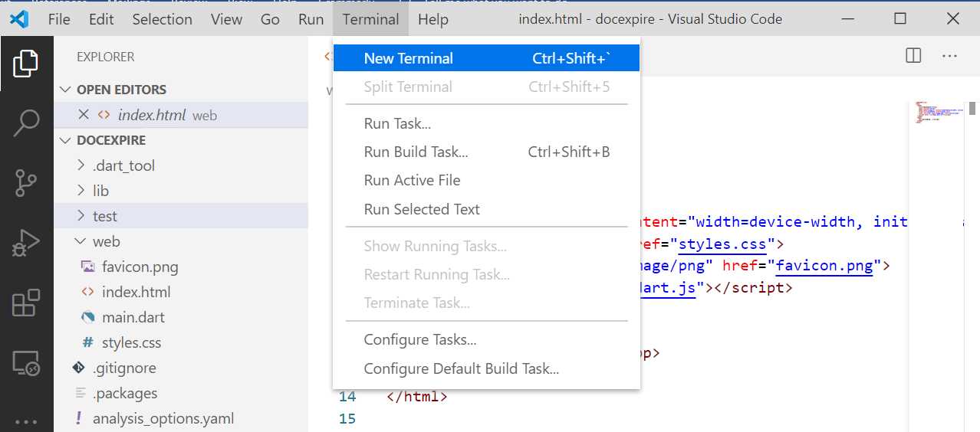Select index.html in Open Editors list
The height and width of the screenshot is (432, 980).
click(181, 115)
